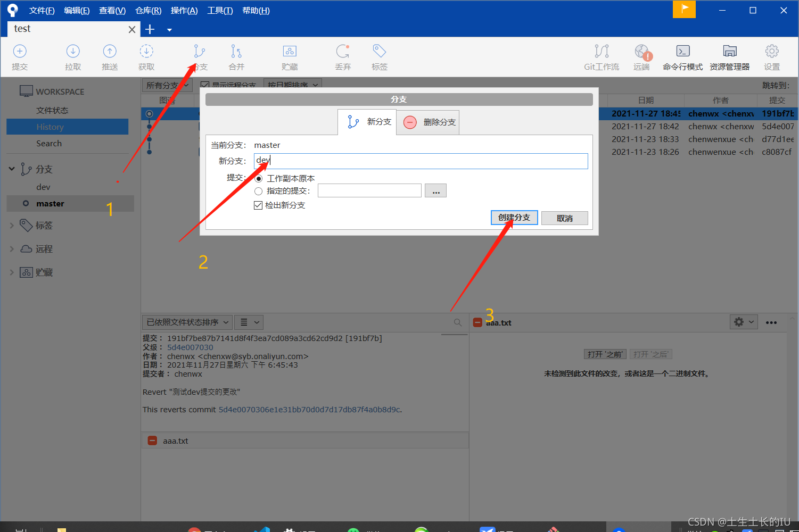This screenshot has width=799, height=532.
Task: Close the test repository tab
Action: click(x=132, y=30)
